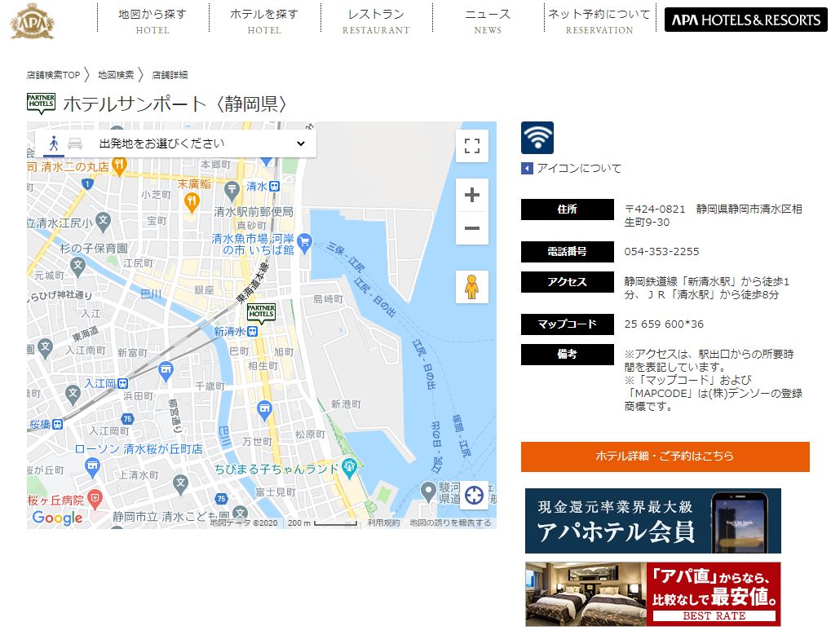Open 地図の誤りを報告する link
831x644 pixels.
coord(450,523)
